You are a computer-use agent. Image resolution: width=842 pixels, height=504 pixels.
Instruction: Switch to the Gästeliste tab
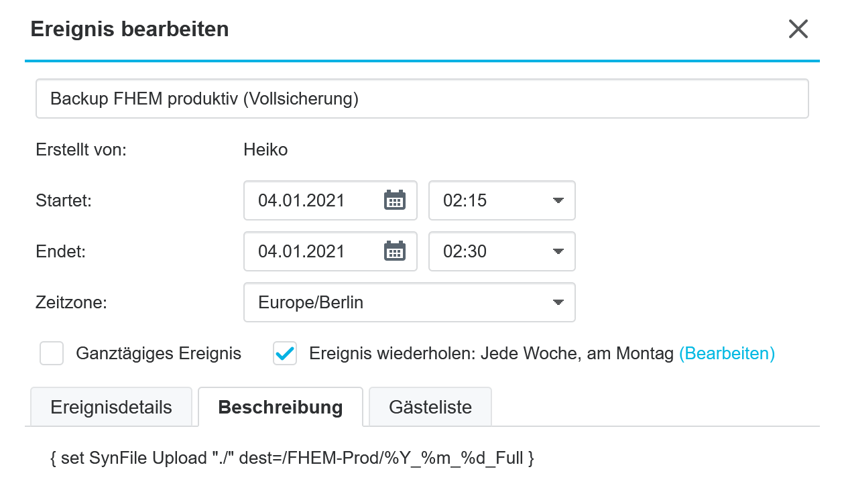pyautogui.click(x=430, y=407)
